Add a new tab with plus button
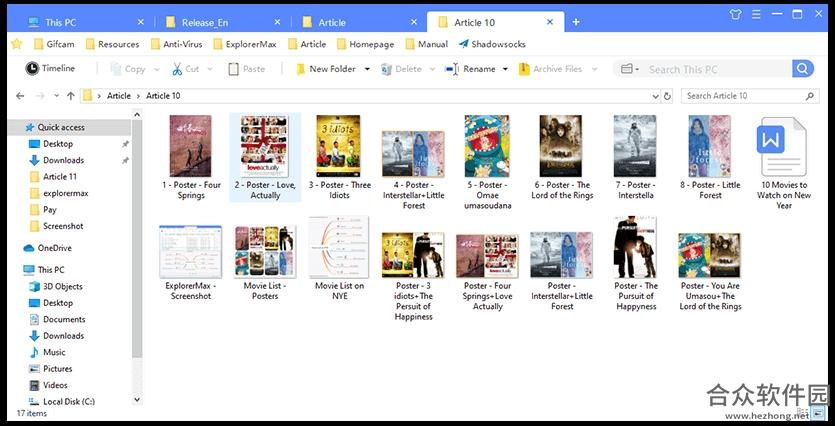Screen dimensions: 835x426 [576, 22]
